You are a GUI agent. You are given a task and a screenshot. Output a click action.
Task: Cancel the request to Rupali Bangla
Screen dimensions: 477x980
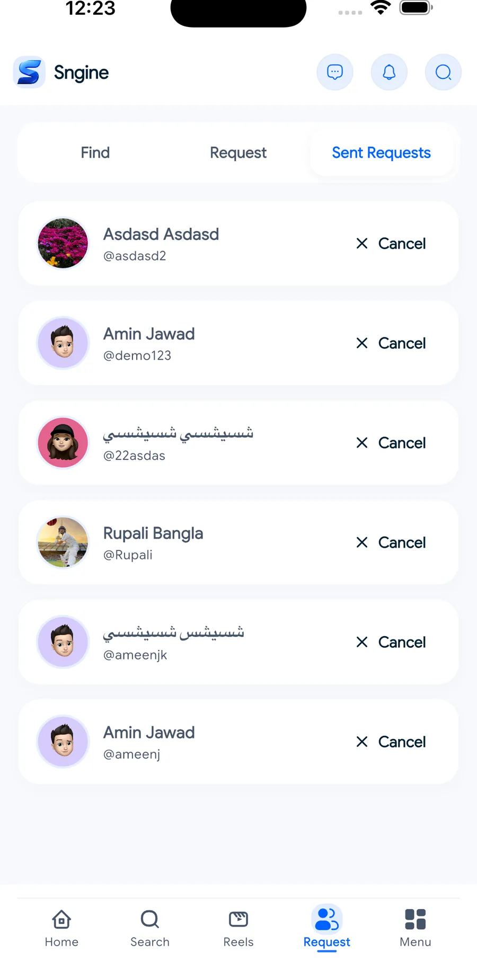coord(391,542)
